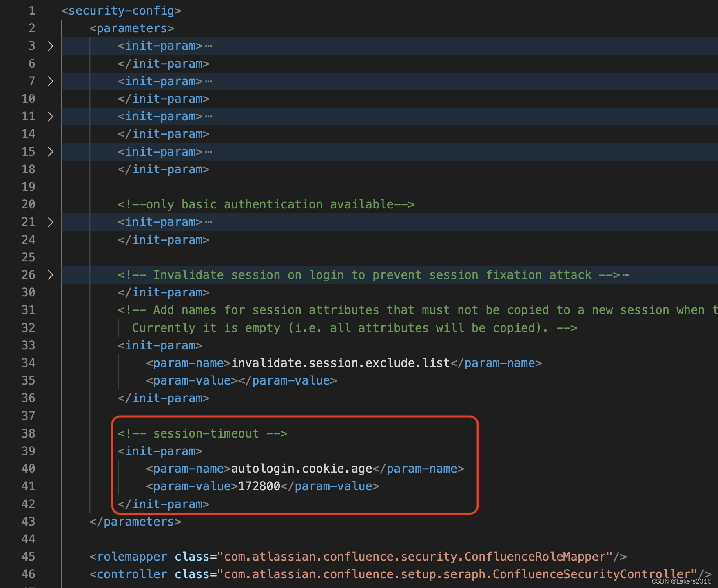Click the controller tag name

point(132,574)
